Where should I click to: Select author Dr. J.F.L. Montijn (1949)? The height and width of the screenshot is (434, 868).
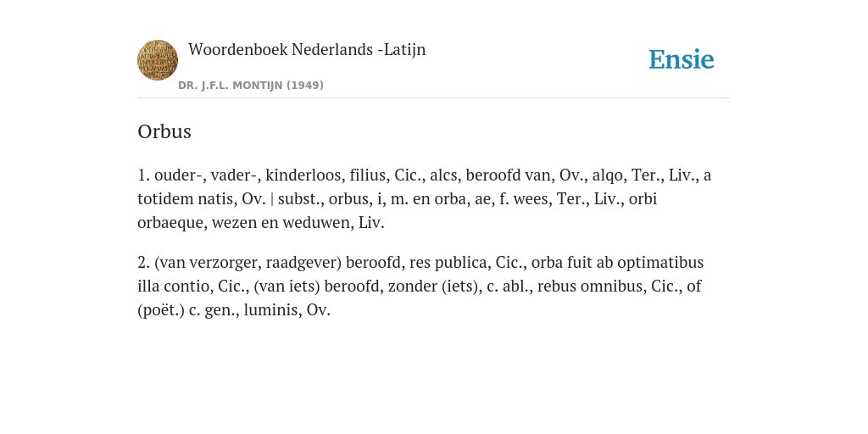[x=251, y=86]
